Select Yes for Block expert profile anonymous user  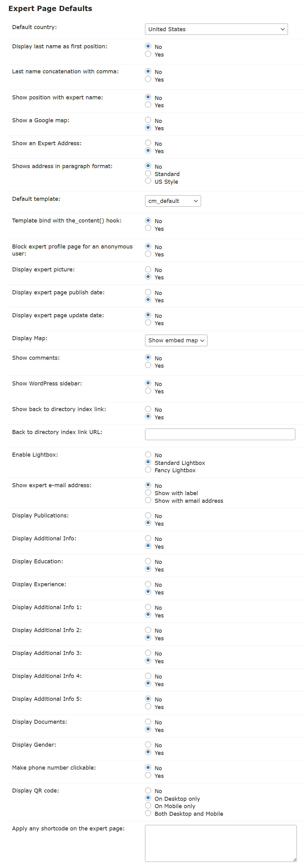pos(148,254)
